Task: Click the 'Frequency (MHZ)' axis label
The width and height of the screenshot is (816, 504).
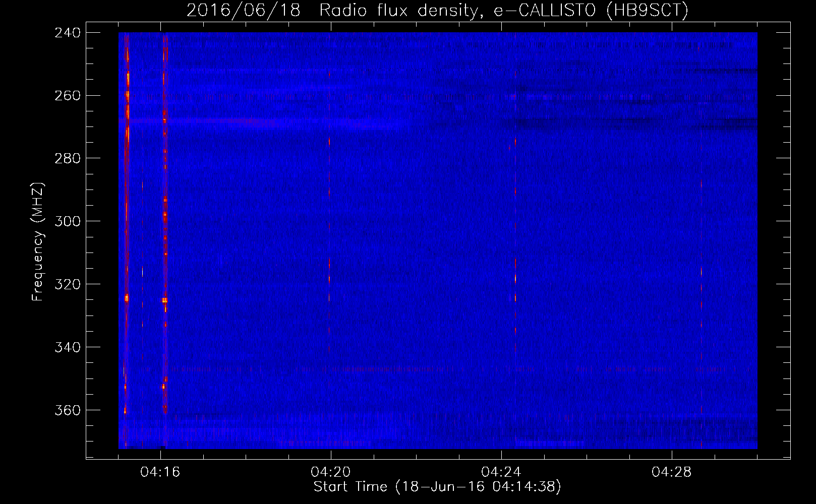Action: (x=38, y=242)
